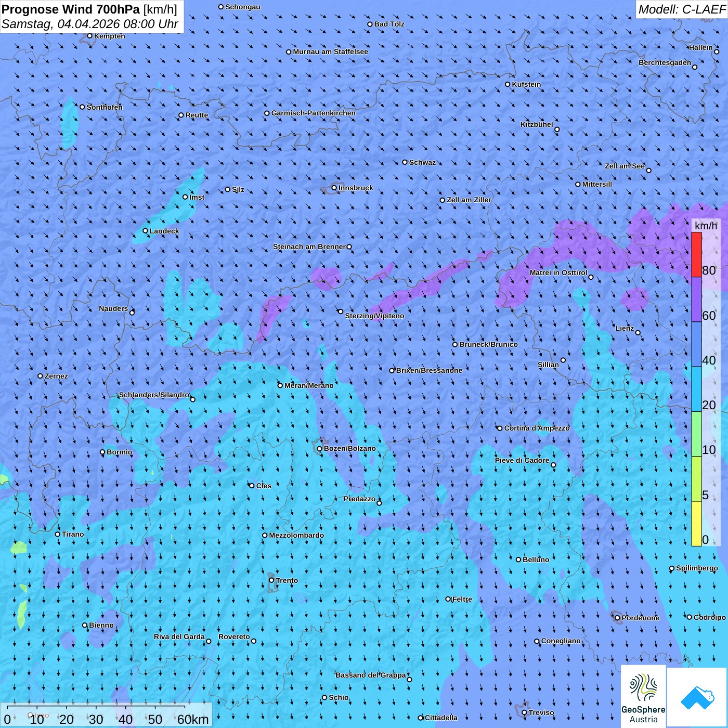Click the 'Mittersill' label
Screen dimensions: 728x728
(x=597, y=184)
